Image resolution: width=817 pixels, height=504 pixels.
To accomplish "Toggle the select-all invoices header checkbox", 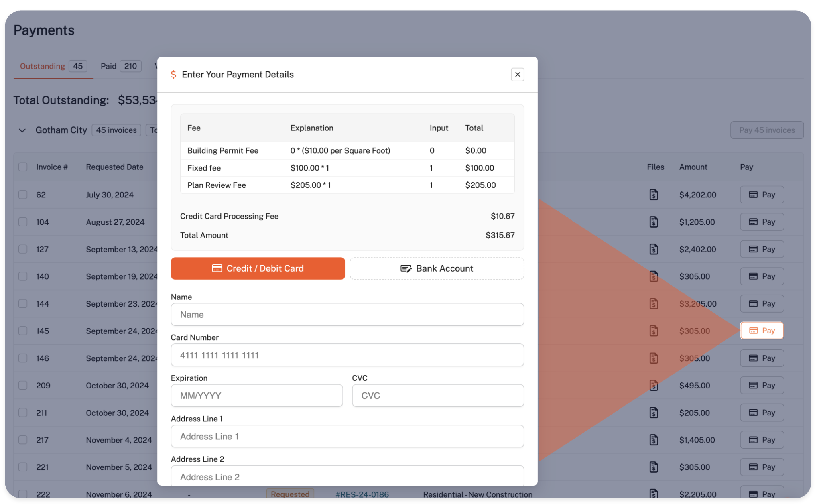I will tap(23, 167).
